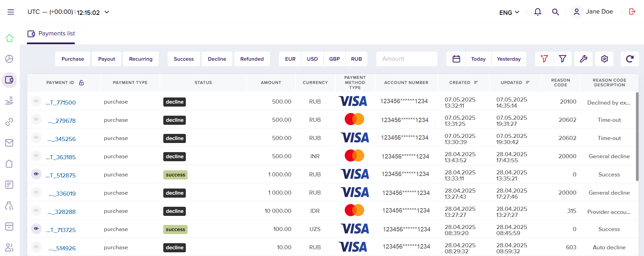Open the archive box sidebar icon
Screen dimensions: 644x256
tap(9, 226)
